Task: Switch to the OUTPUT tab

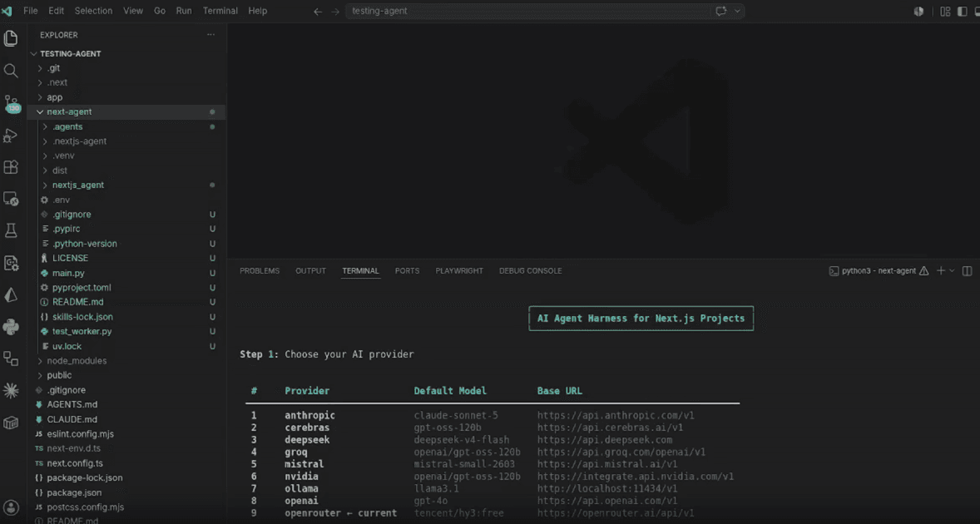Action: point(310,271)
